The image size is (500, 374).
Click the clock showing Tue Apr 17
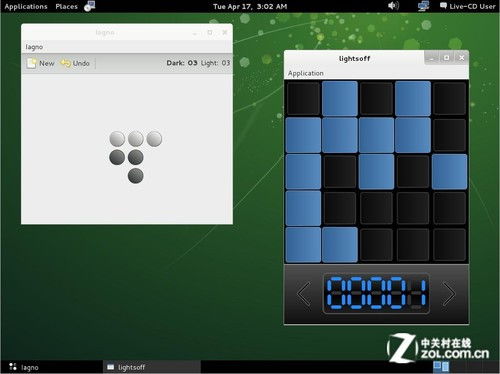point(250,6)
